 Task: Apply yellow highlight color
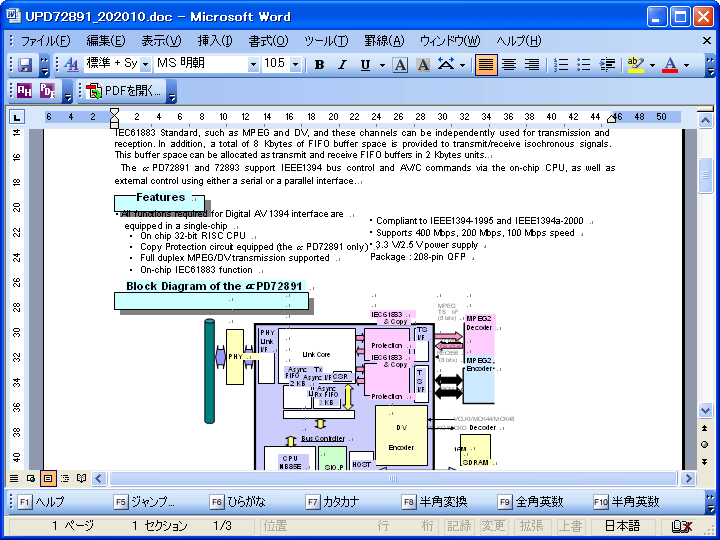(636, 65)
